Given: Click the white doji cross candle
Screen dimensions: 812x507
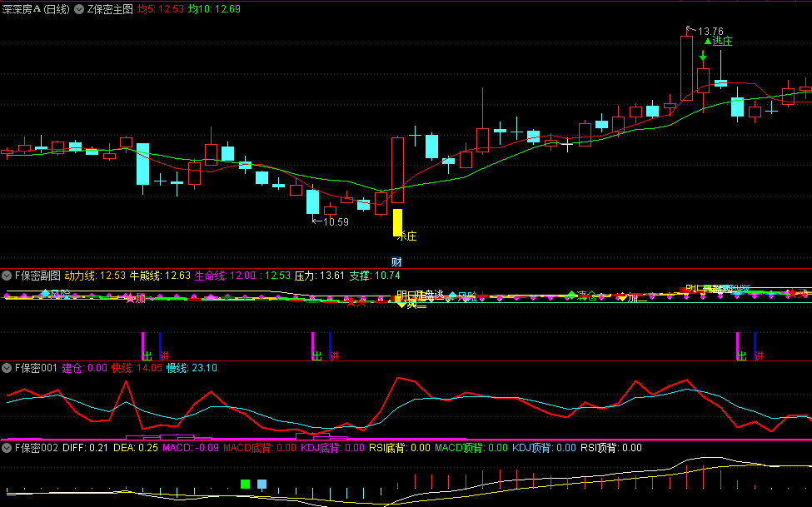Looking at the screenshot, I should (568, 145).
